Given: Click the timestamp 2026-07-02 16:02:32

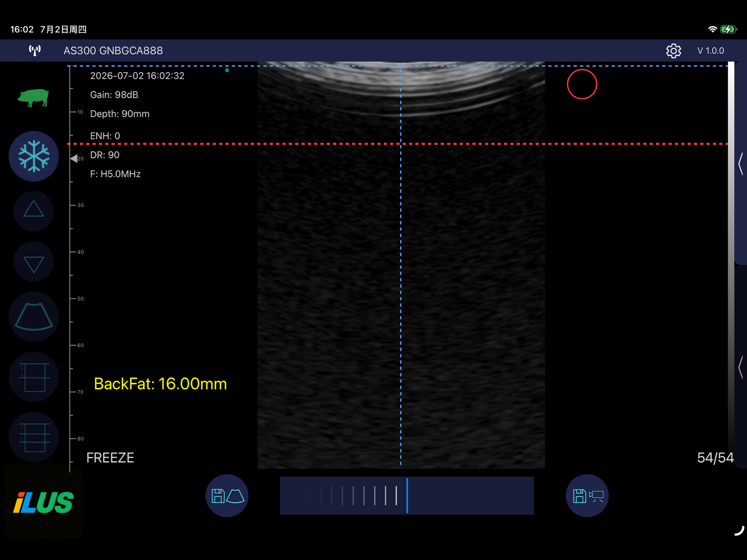Looking at the screenshot, I should pyautogui.click(x=137, y=76).
